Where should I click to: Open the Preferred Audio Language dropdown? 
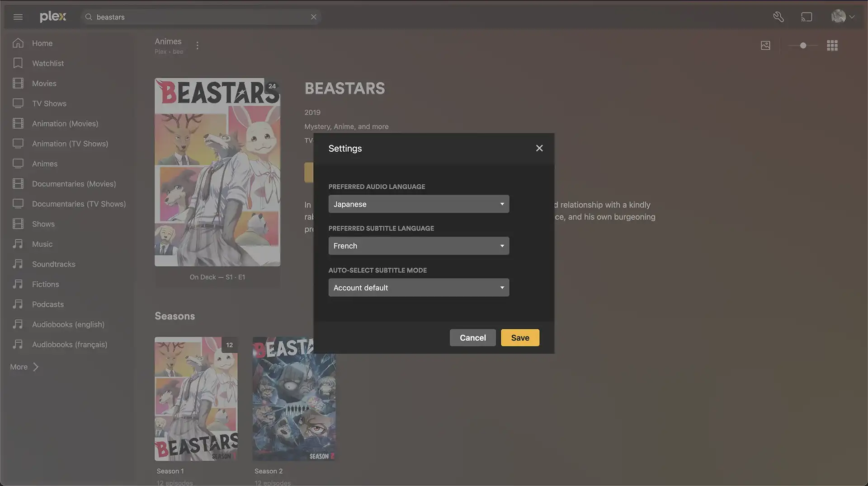point(418,204)
